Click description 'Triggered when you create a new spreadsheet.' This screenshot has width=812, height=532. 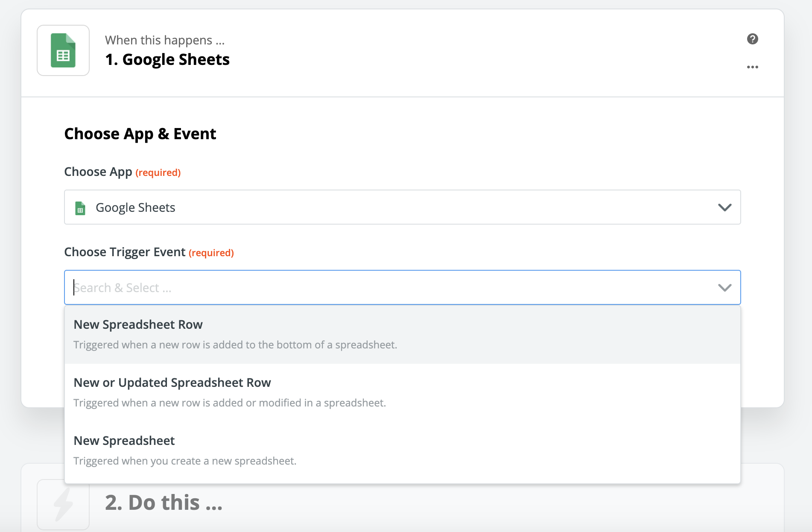tap(185, 461)
